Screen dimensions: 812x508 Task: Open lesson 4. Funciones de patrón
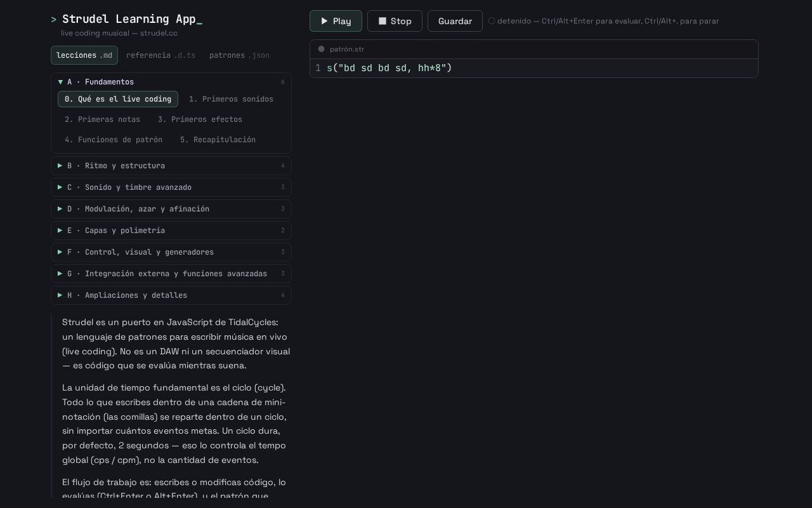[114, 140]
